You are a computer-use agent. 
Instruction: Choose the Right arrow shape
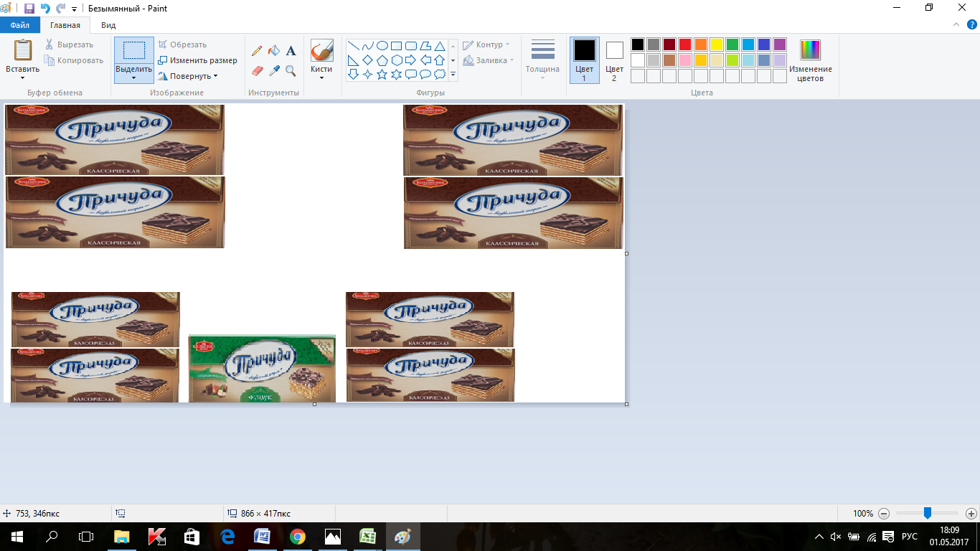411,60
